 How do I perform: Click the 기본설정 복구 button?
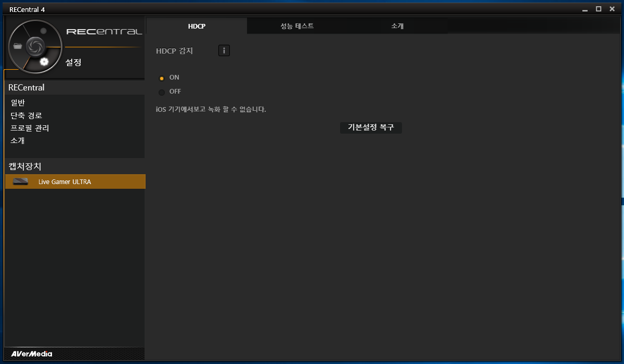tap(371, 127)
